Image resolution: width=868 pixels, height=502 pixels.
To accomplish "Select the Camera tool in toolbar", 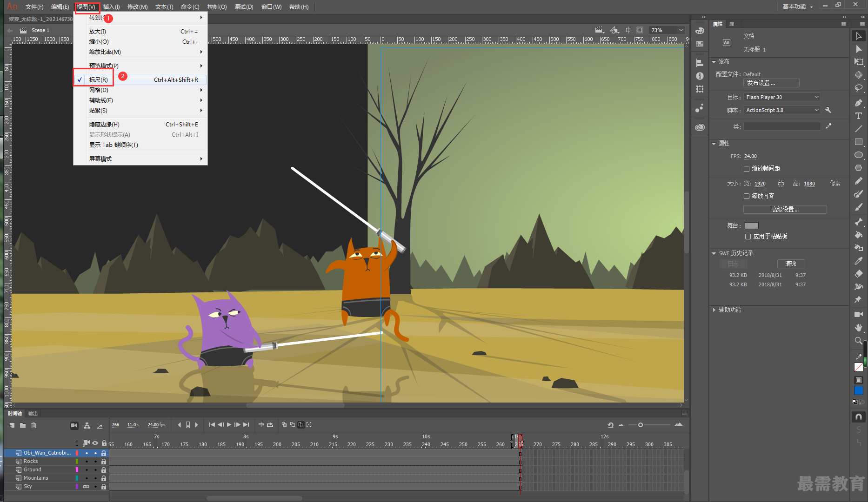I will [x=859, y=314].
